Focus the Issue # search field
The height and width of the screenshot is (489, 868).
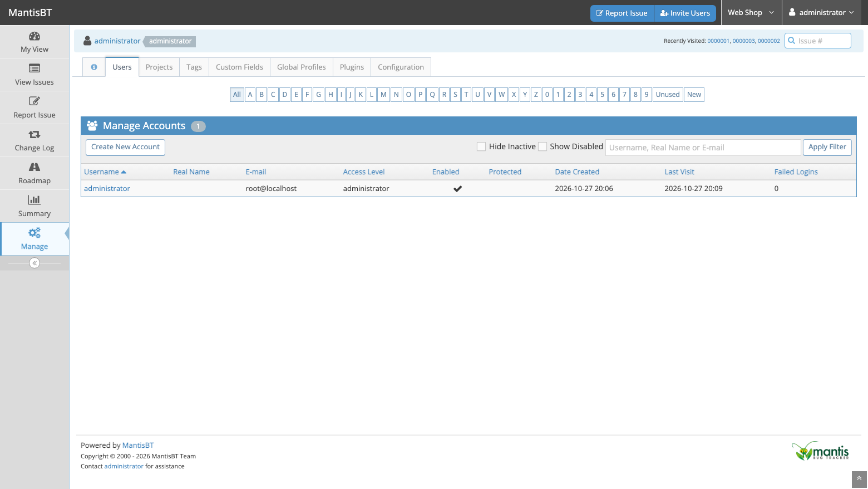pyautogui.click(x=818, y=41)
